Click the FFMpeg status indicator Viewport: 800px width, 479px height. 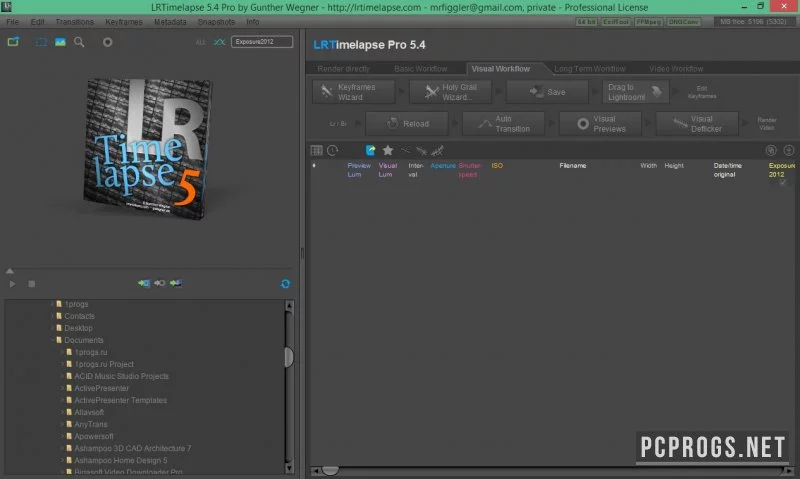pyautogui.click(x=648, y=22)
